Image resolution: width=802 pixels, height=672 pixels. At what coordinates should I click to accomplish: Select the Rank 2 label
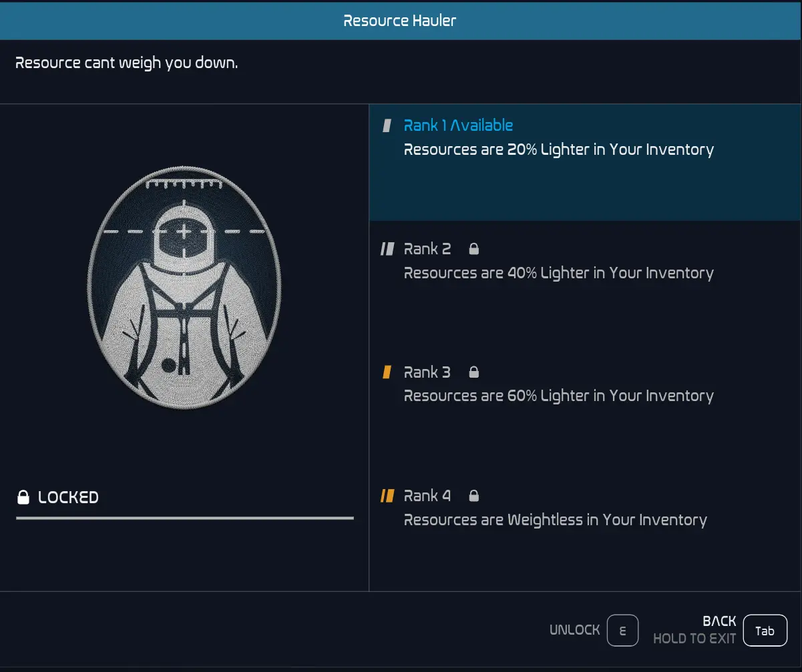click(x=427, y=249)
